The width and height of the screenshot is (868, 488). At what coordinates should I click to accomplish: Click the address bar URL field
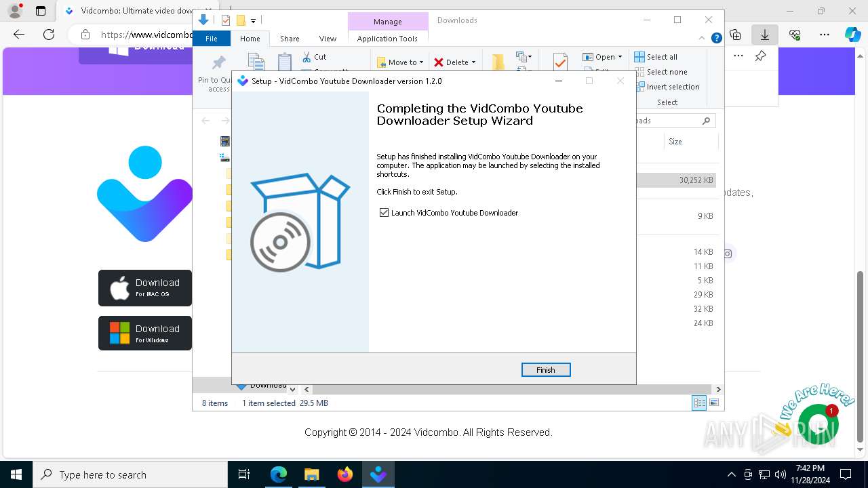pyautogui.click(x=146, y=35)
